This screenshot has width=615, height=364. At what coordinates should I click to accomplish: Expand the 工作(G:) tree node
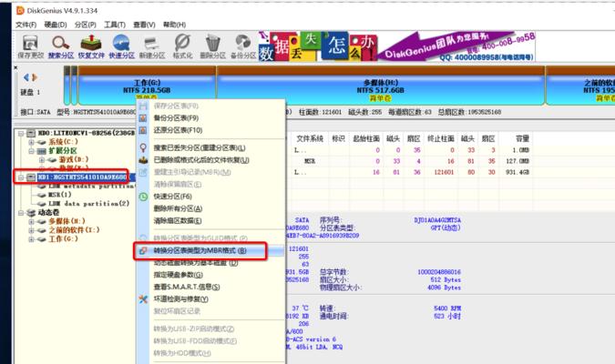(x=31, y=239)
